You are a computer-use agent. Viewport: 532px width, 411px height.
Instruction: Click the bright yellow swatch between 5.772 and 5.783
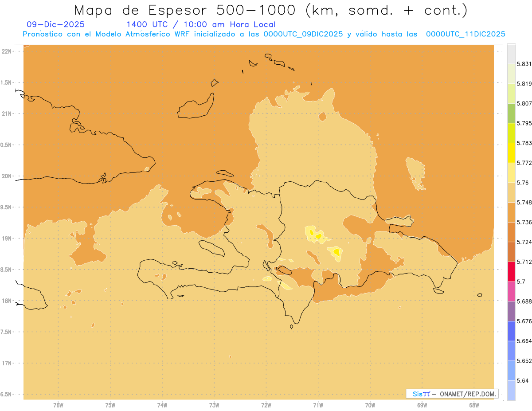(x=511, y=153)
